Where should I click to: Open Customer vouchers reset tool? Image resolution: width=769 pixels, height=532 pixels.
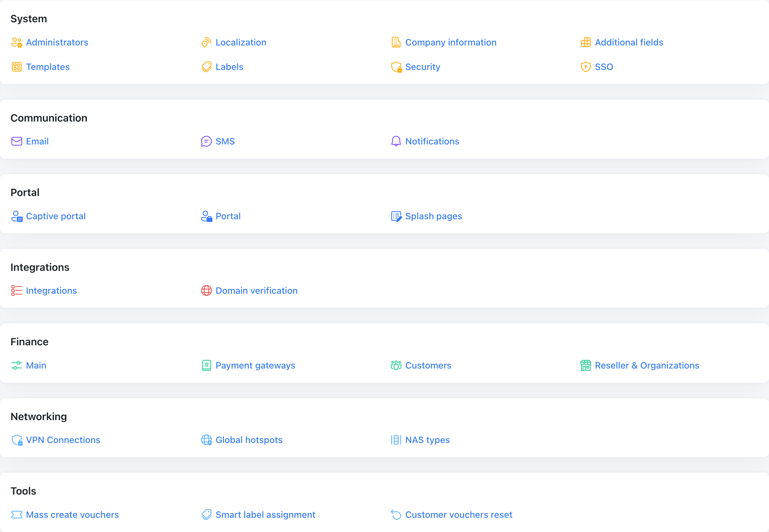click(459, 515)
